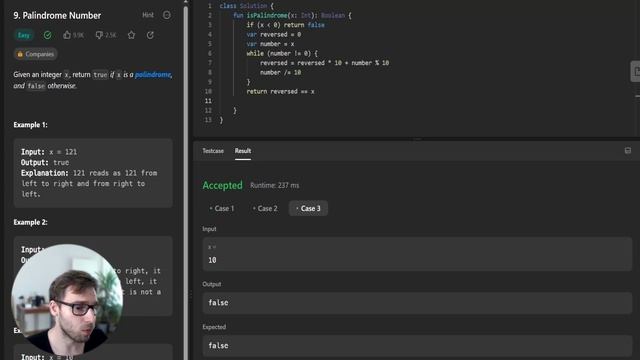Click the editor right-edge panel icon
Viewport: 640px width, 360px height.
(x=636, y=72)
